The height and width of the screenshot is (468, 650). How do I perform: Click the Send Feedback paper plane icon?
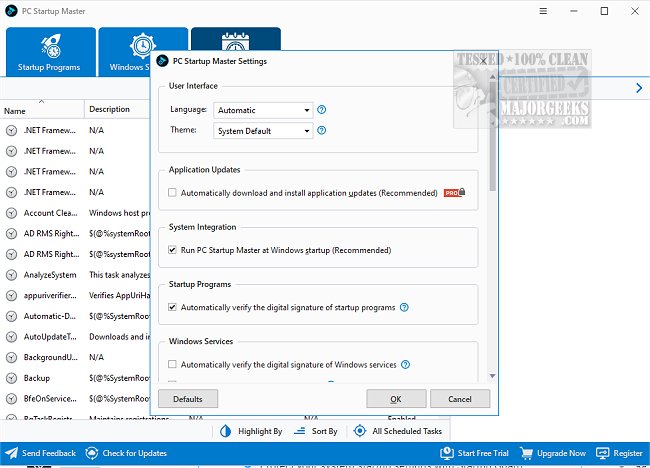11,453
